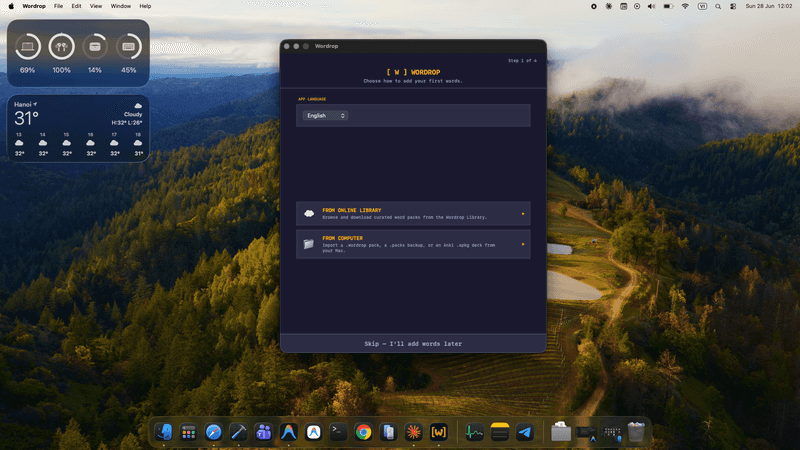Open Xcode hammer icon in dock

pos(238,432)
